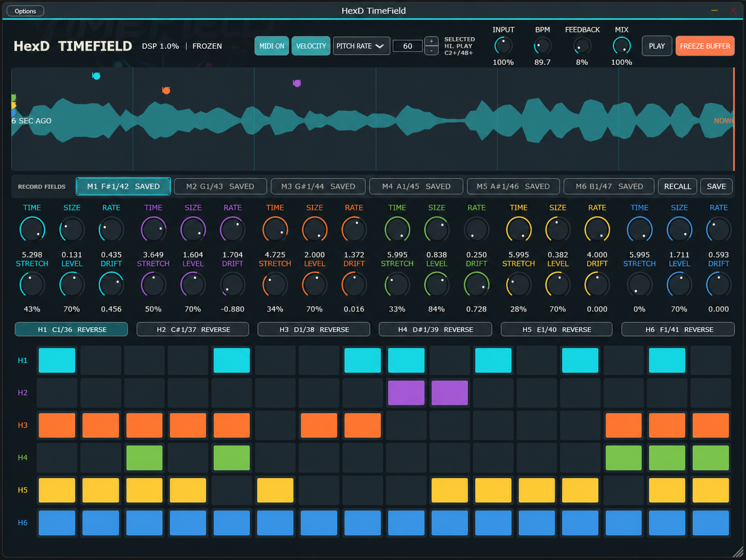Adjust H6 SIZE knob at 1.711
Image resolution: width=746 pixels, height=560 pixels.
pos(679,230)
